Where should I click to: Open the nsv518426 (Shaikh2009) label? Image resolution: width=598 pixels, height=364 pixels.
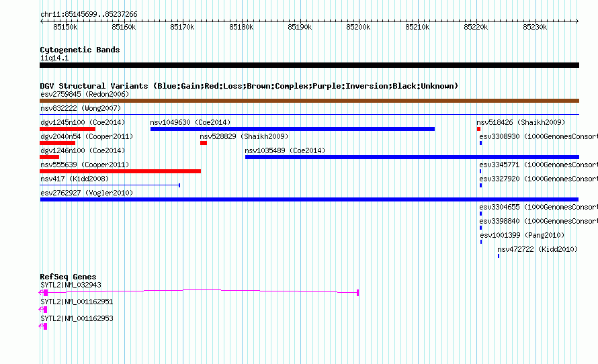(x=521, y=122)
